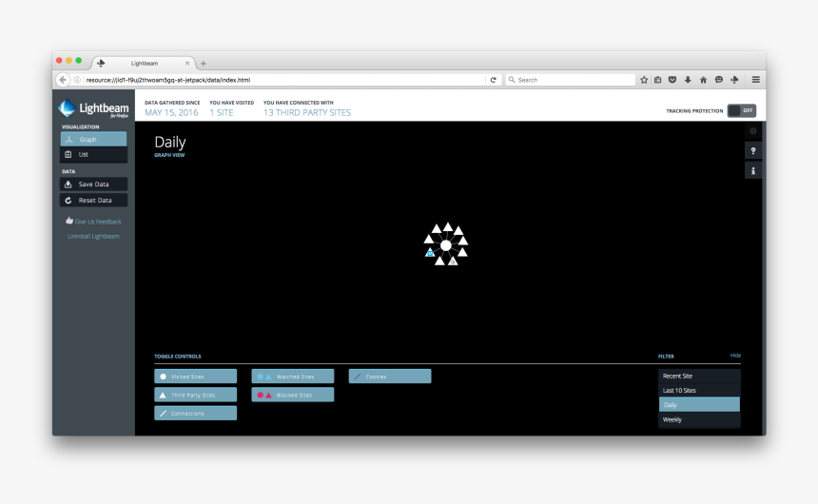Turn on Tracking Protection switch
Viewport: 818px width, 504px height.
click(x=741, y=110)
